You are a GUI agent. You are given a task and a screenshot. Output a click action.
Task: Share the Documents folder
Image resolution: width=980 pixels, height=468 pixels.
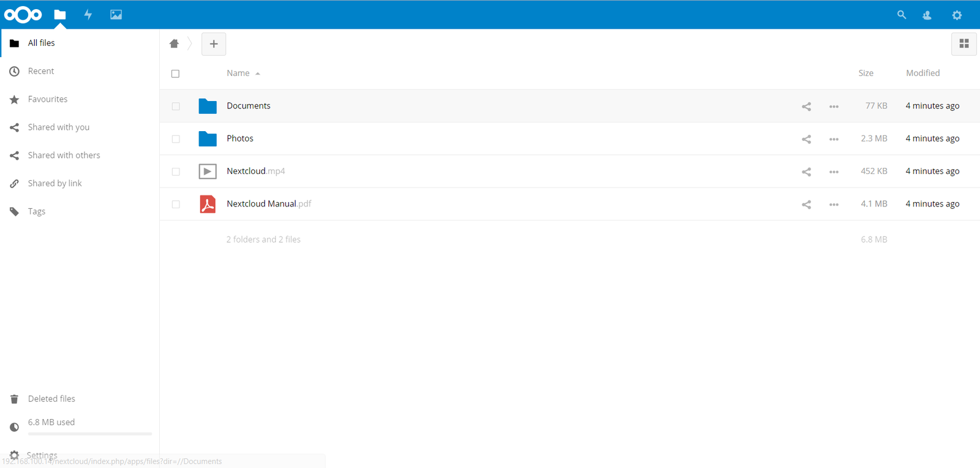[806, 107]
